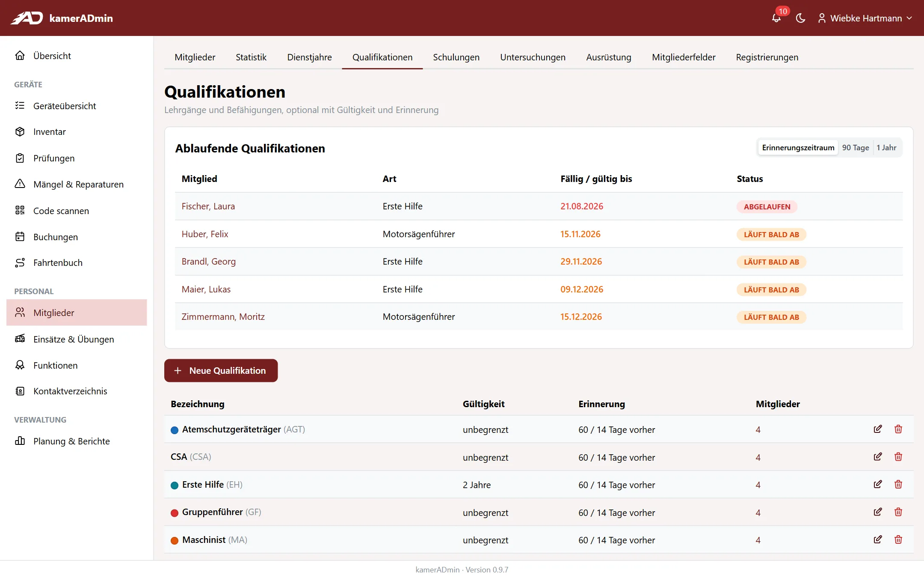The width and height of the screenshot is (924, 578).
Task: Edit the Maschinist qualification
Action: pos(878,539)
